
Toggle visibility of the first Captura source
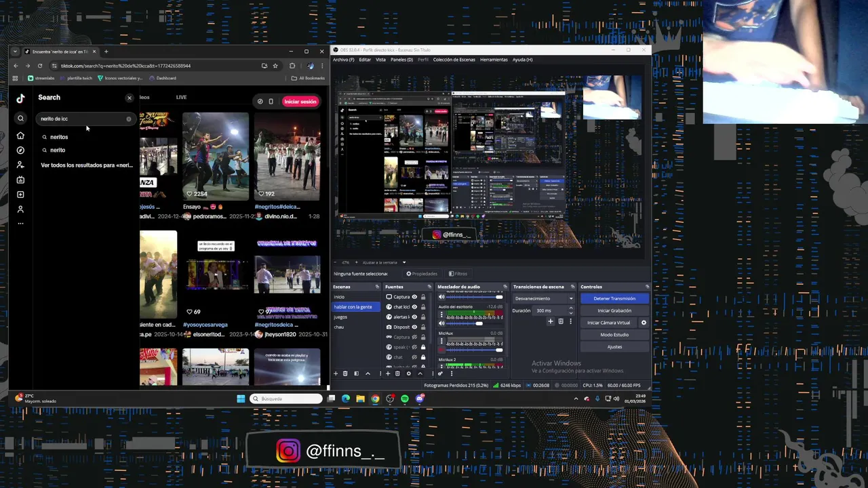(414, 297)
